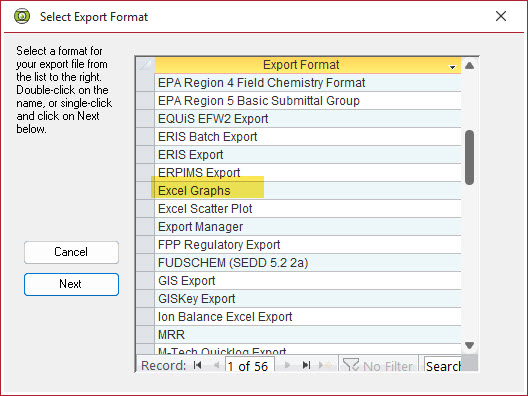Go to the next record arrow
The image size is (528, 396).
click(287, 365)
